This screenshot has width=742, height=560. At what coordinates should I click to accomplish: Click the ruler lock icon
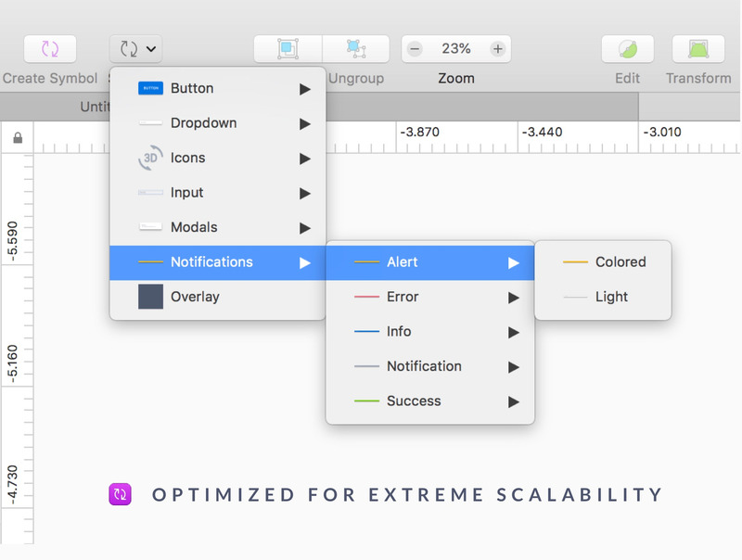[18, 137]
